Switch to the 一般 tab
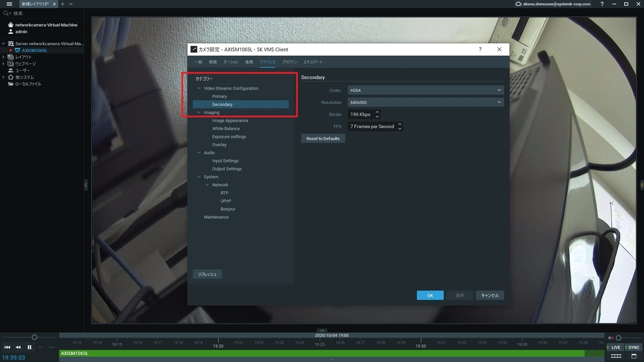 click(x=198, y=62)
